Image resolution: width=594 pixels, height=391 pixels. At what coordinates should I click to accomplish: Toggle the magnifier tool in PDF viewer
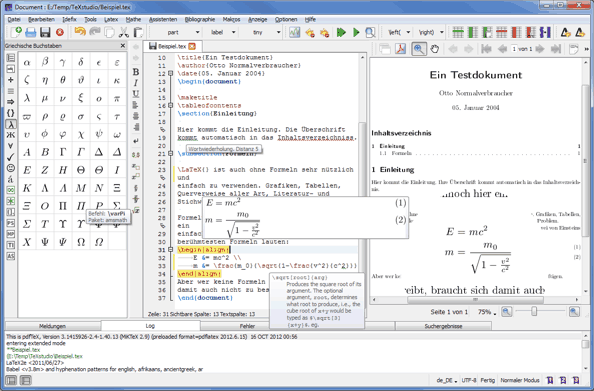pyautogui.click(x=419, y=49)
